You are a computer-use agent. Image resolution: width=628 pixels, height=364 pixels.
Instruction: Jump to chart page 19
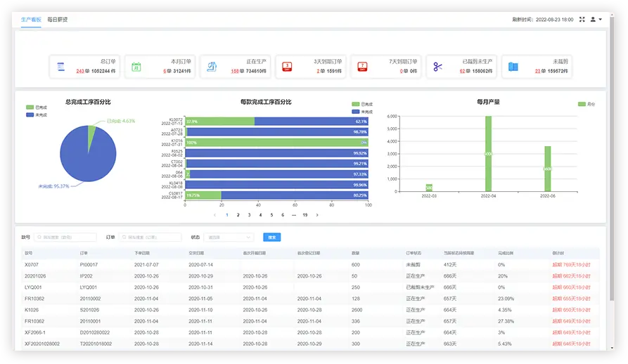click(x=305, y=215)
